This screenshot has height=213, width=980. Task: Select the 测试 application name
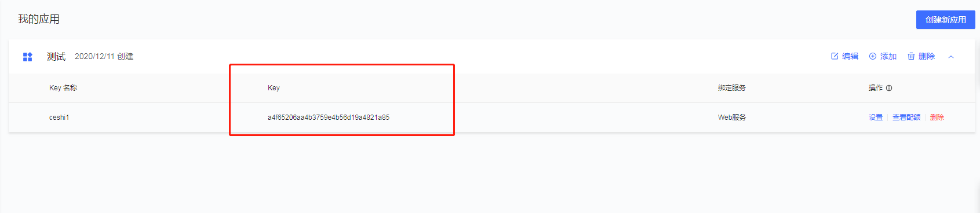coord(56,56)
